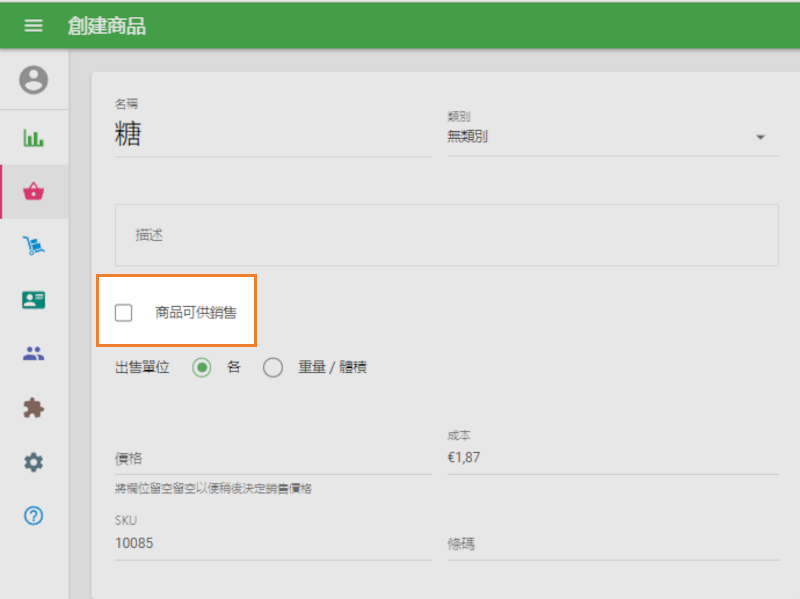Open Help with the question mark icon

click(33, 516)
